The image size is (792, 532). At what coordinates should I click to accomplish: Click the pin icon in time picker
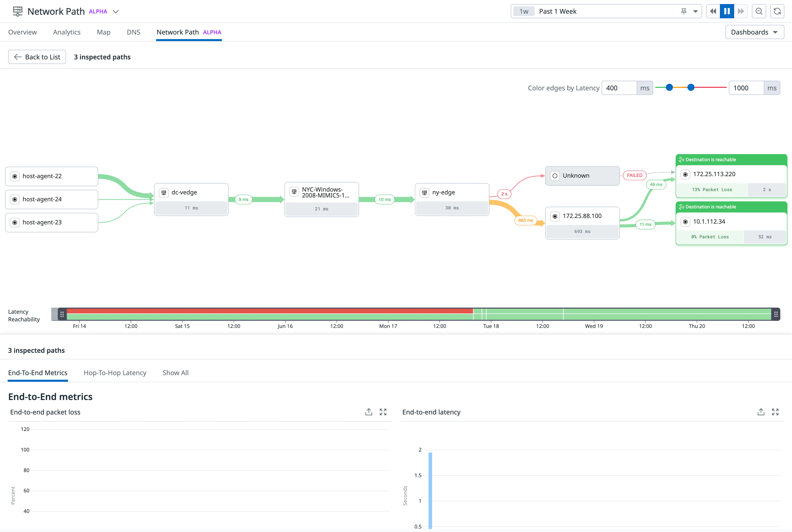[684, 11]
